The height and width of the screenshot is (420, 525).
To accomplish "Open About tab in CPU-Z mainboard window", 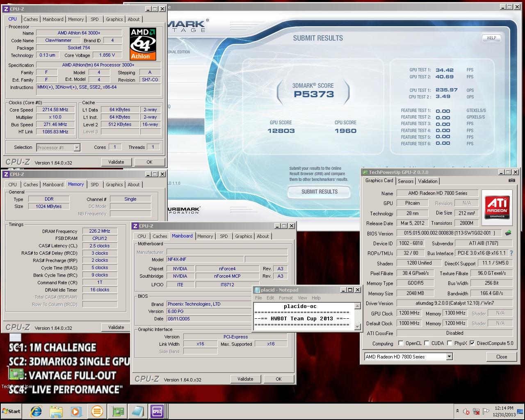I will [x=263, y=236].
